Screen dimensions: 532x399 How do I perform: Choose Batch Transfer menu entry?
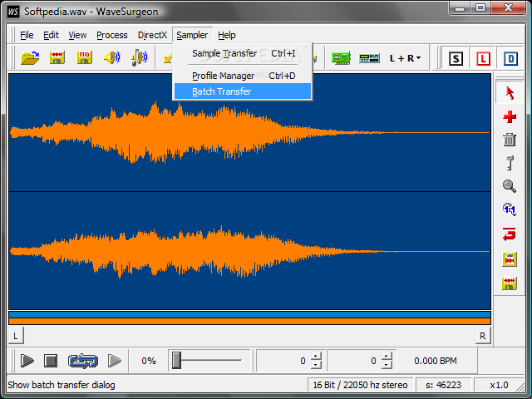click(243, 91)
